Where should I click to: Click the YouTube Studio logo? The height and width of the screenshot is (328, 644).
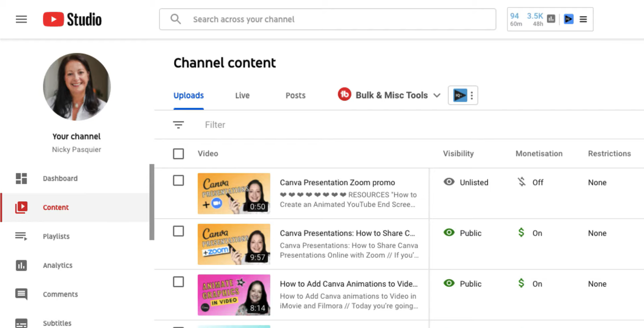[x=72, y=20]
